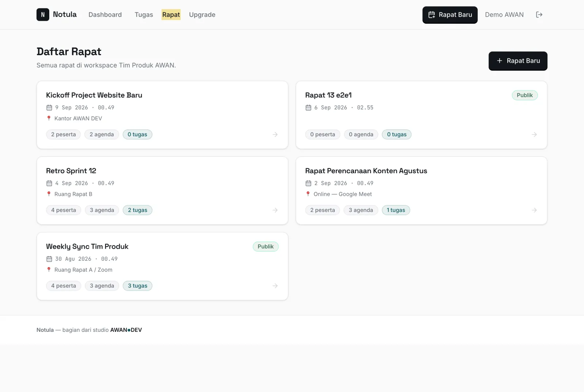Click the 2 agenda pill on the Kickoff card

point(102,135)
